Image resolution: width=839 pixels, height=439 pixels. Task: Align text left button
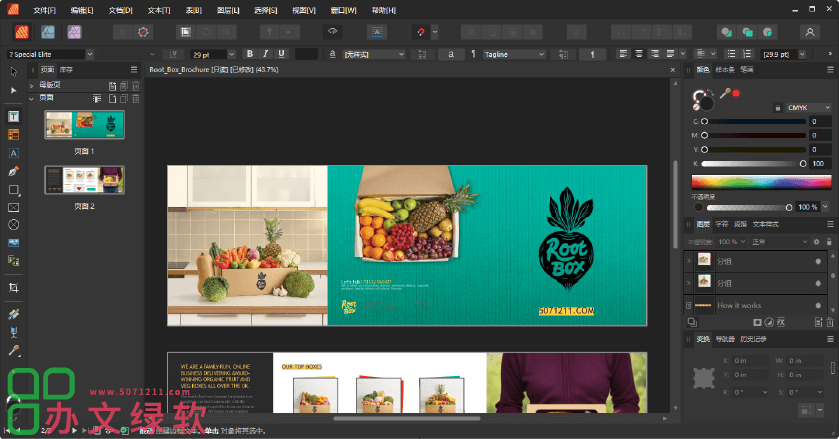[622, 54]
